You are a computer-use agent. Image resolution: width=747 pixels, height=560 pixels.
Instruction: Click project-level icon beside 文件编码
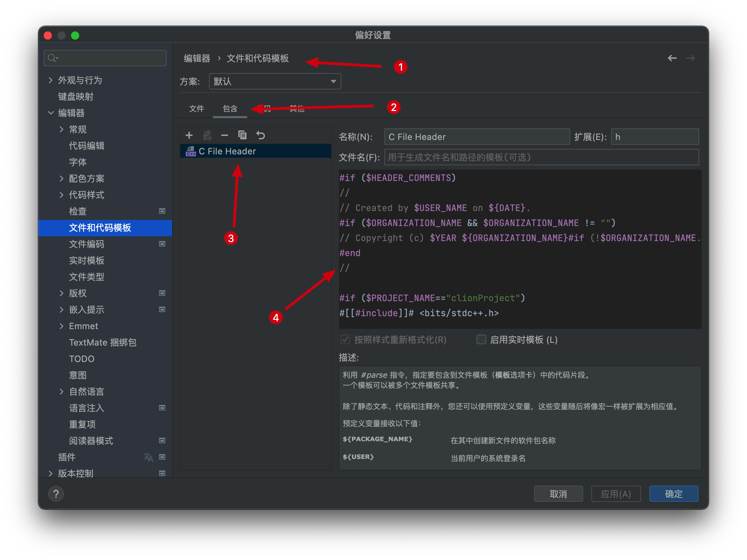162,244
